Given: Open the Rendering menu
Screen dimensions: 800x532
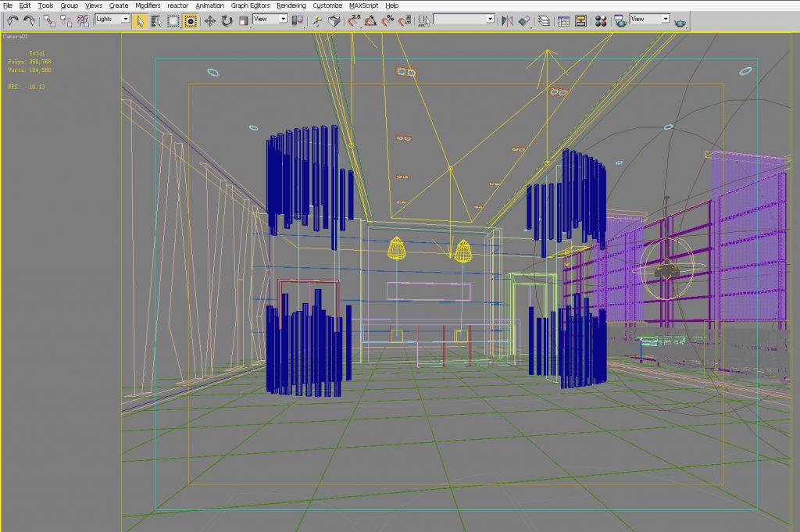Looking at the screenshot, I should (291, 5).
